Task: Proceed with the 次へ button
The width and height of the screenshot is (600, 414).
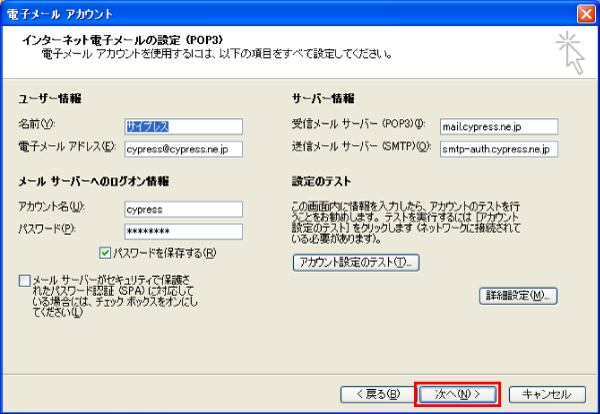Action: coord(458,394)
